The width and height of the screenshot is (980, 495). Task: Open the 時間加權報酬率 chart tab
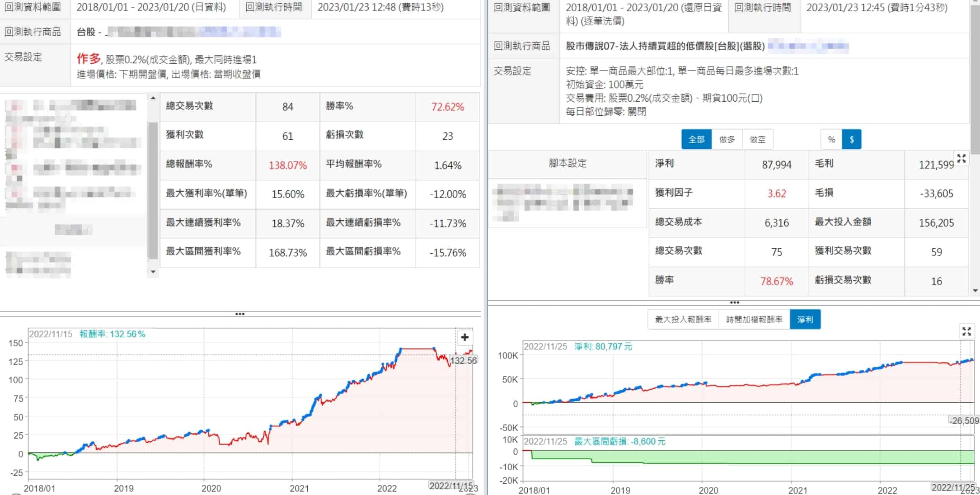pyautogui.click(x=754, y=320)
